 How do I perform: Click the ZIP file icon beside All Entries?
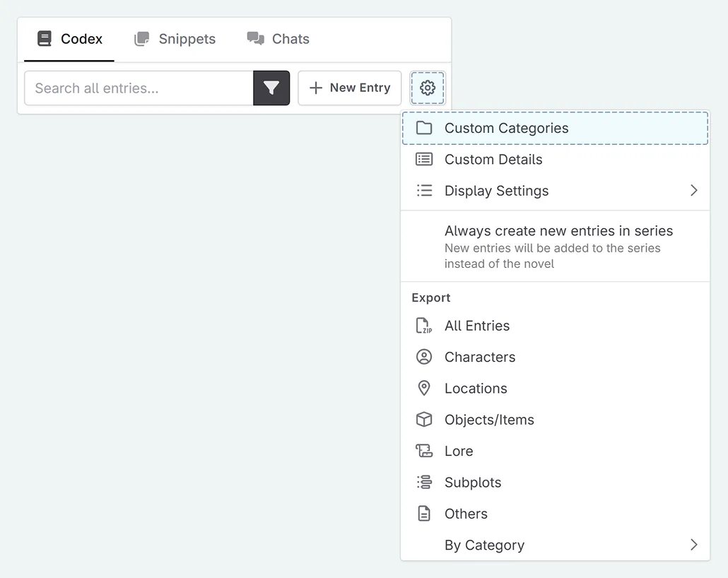tap(424, 326)
